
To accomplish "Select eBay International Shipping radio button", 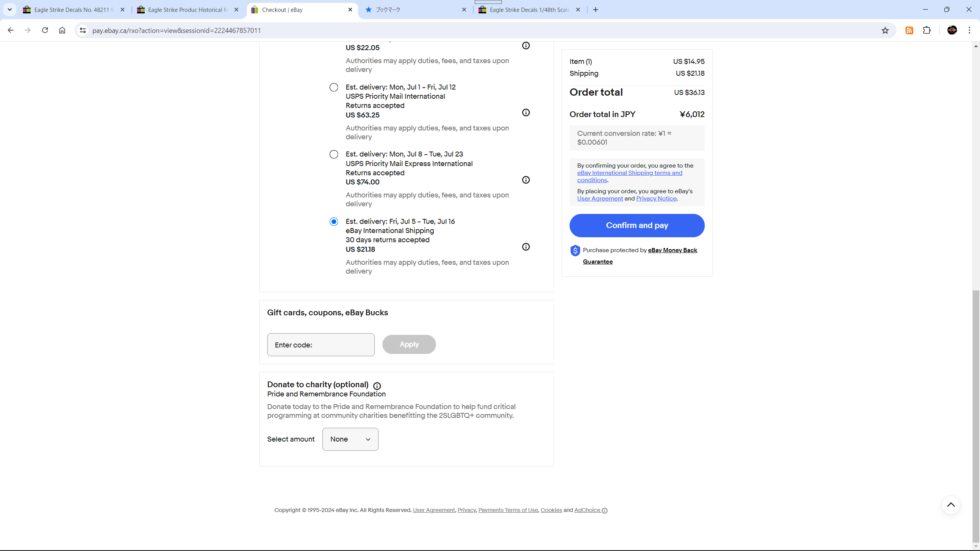I will click(x=334, y=222).
